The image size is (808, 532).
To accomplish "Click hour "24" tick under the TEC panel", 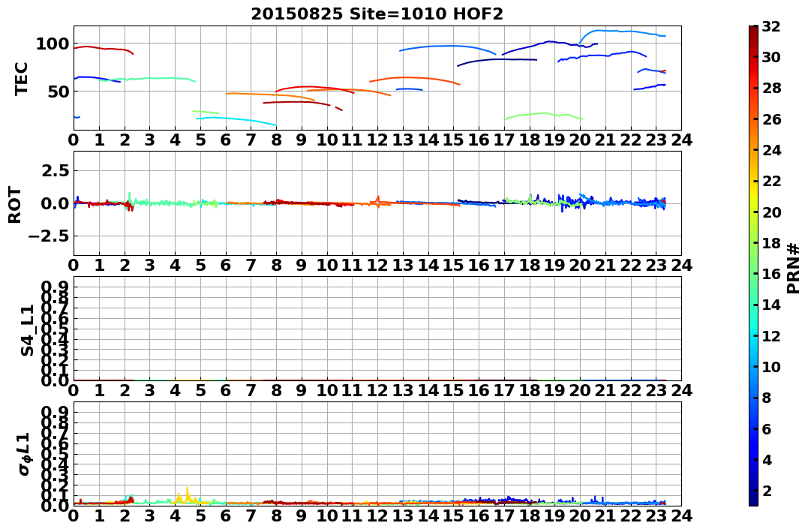I will (681, 140).
